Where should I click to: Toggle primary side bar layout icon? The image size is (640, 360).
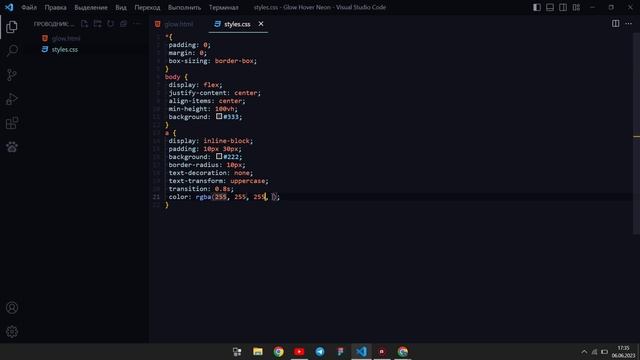coord(537,7)
